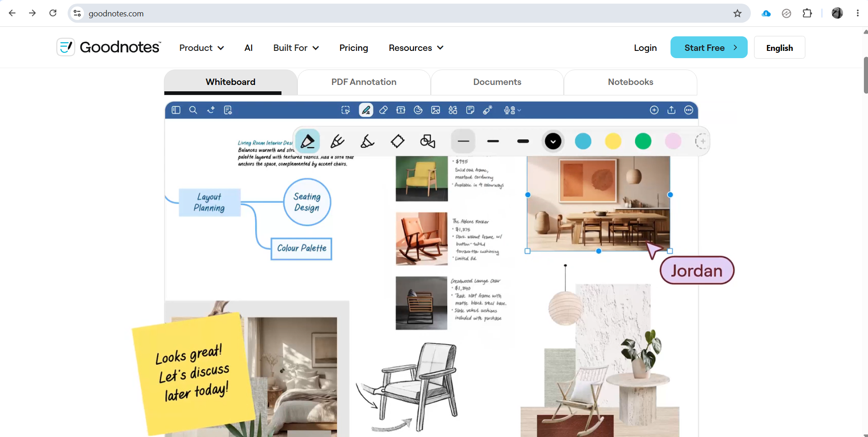This screenshot has width=868, height=437.
Task: Click the search magnifier icon in whiteboard toolbar
Action: [193, 110]
